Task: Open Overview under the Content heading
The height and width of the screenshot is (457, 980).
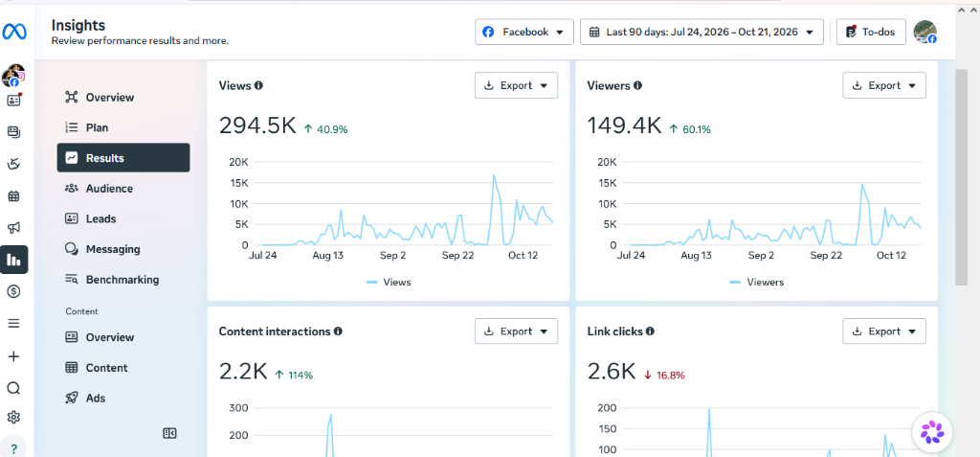Action: click(x=123, y=337)
